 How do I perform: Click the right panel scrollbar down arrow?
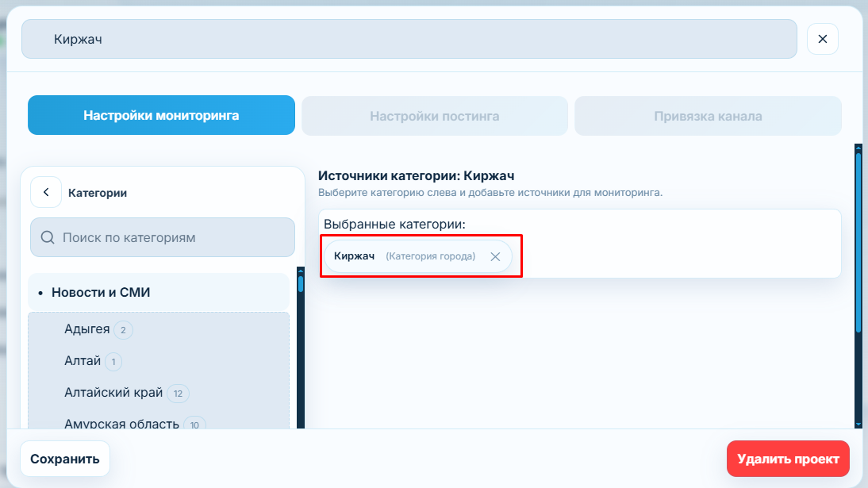tap(858, 425)
